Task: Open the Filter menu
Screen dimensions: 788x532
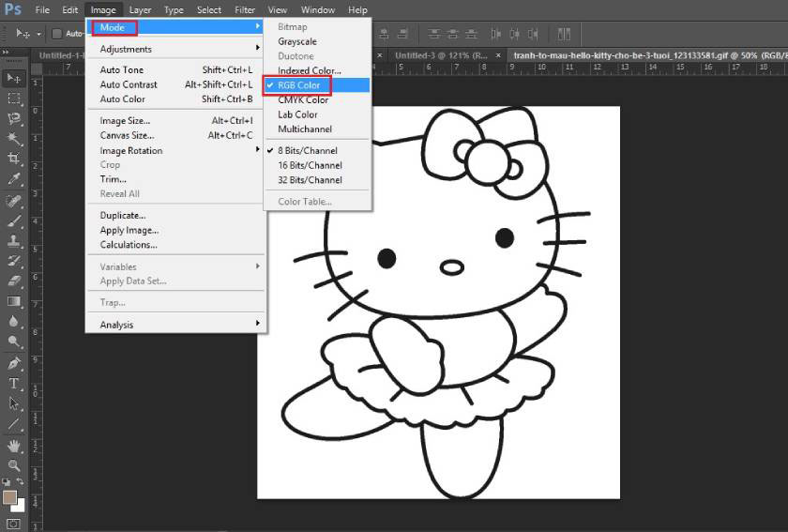Action: [245, 9]
